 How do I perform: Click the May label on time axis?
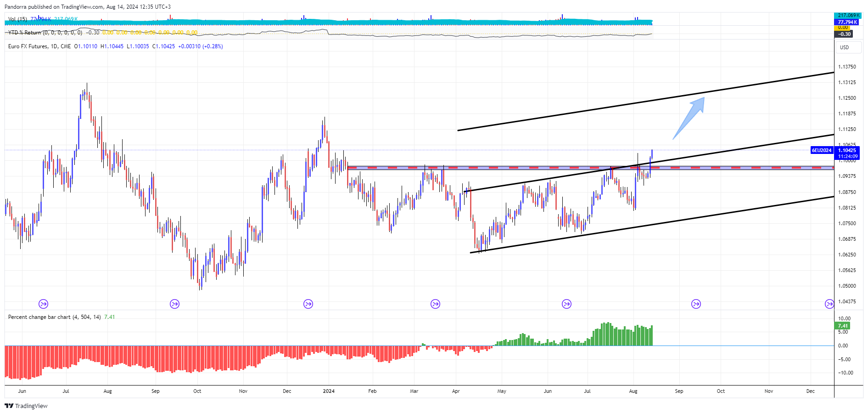pos(502,391)
